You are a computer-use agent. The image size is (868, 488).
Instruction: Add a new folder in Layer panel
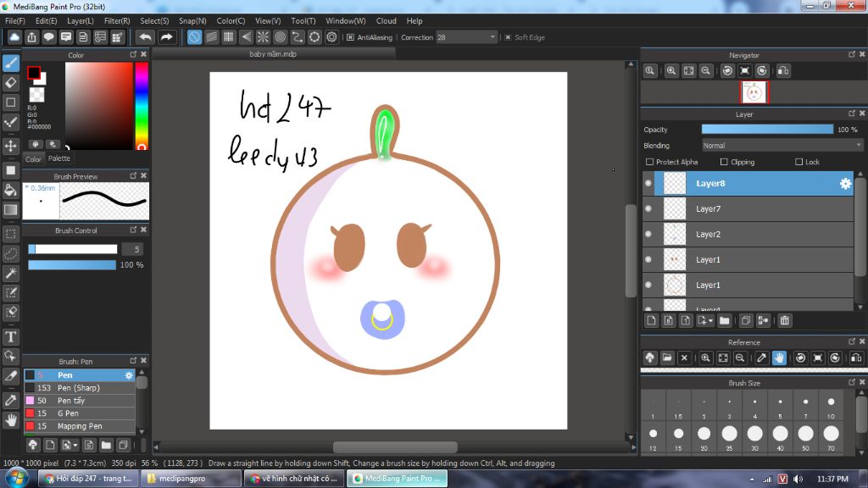coord(724,320)
